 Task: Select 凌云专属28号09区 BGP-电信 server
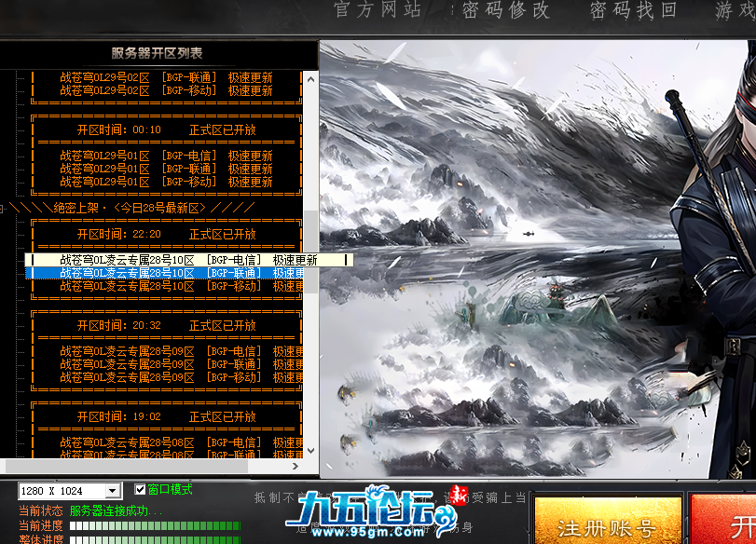click(x=181, y=352)
